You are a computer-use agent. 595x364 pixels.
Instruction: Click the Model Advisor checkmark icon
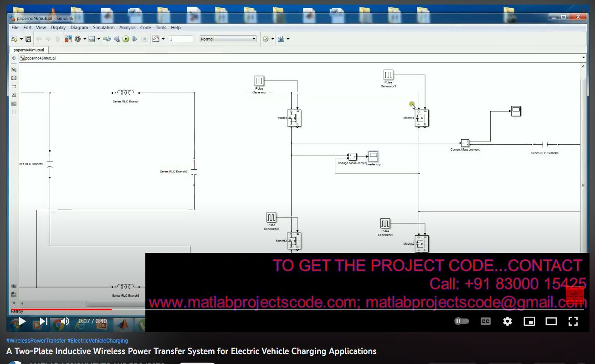click(266, 39)
